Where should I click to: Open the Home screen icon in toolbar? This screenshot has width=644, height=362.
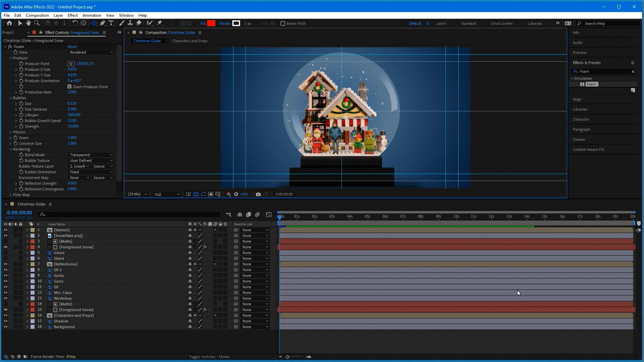9,23
